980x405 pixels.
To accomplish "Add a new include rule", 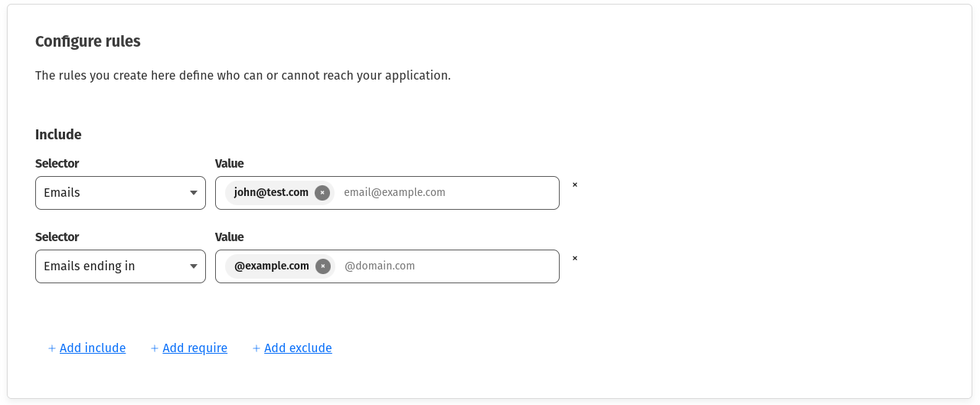I will click(93, 348).
